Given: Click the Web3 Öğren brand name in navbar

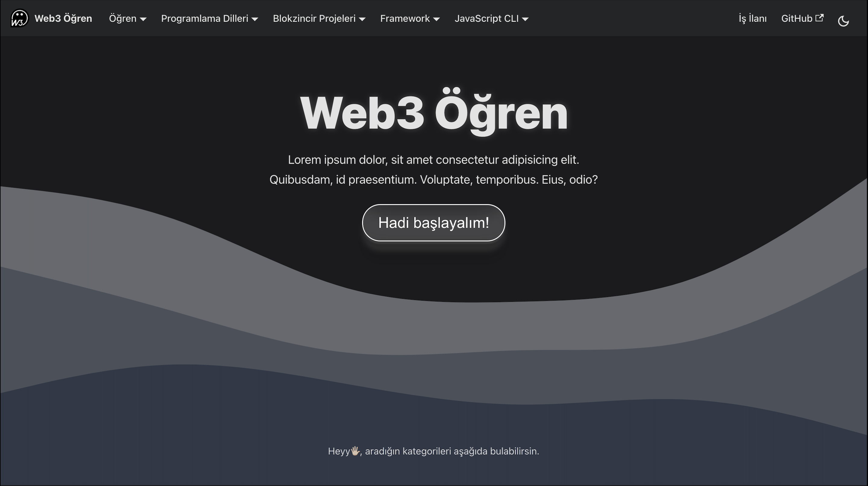Looking at the screenshot, I should (63, 18).
